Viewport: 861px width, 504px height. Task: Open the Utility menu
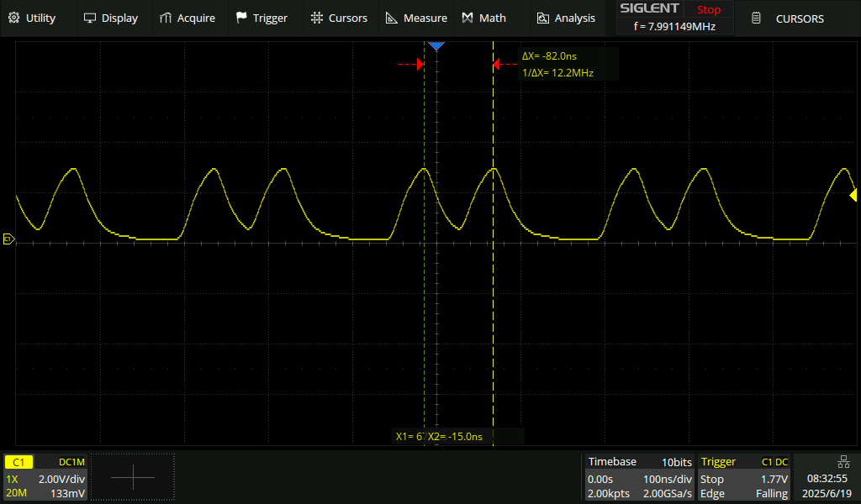click(x=32, y=18)
